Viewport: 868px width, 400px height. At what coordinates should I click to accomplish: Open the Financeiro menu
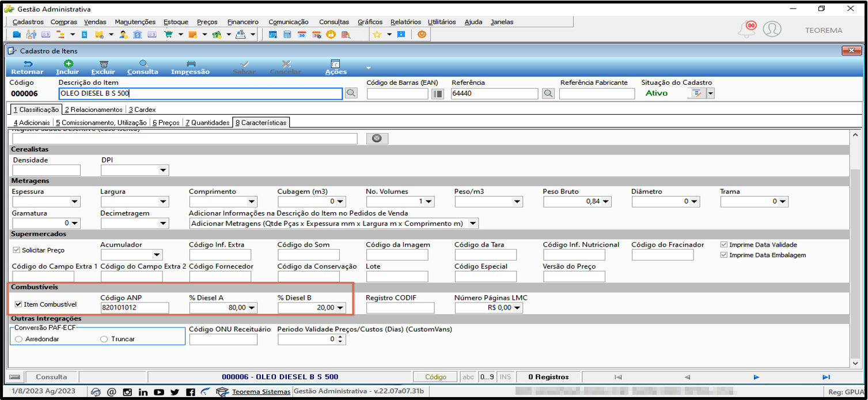pos(242,22)
